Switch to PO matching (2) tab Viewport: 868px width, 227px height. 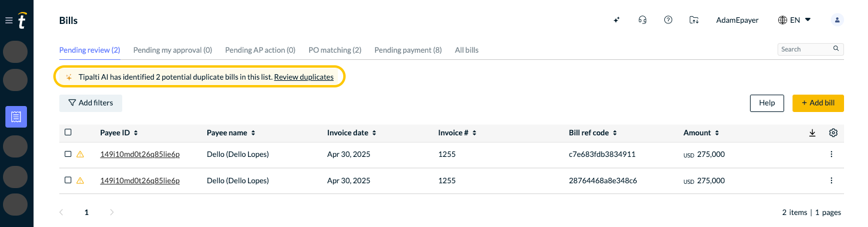335,50
